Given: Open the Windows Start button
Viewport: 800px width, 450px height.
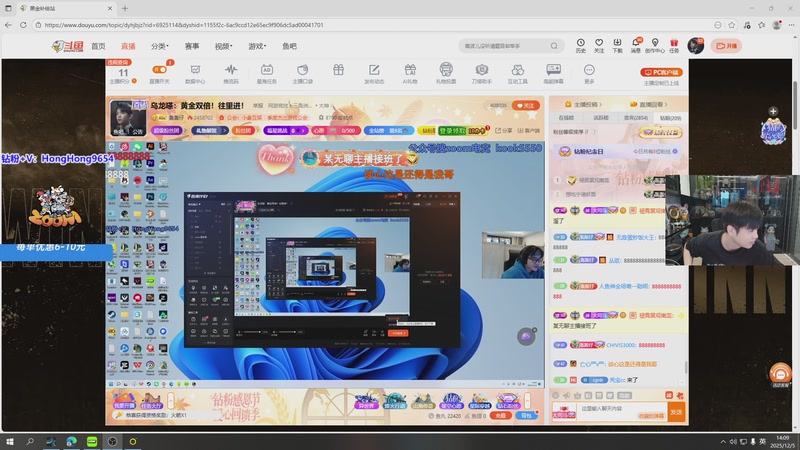Looking at the screenshot, I should point(9,441).
